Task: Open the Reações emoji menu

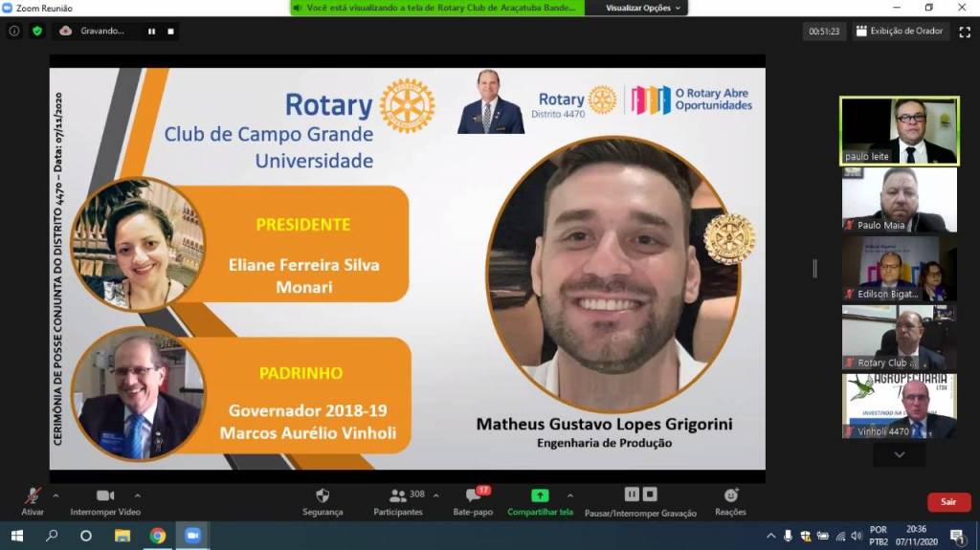Action: (x=730, y=495)
